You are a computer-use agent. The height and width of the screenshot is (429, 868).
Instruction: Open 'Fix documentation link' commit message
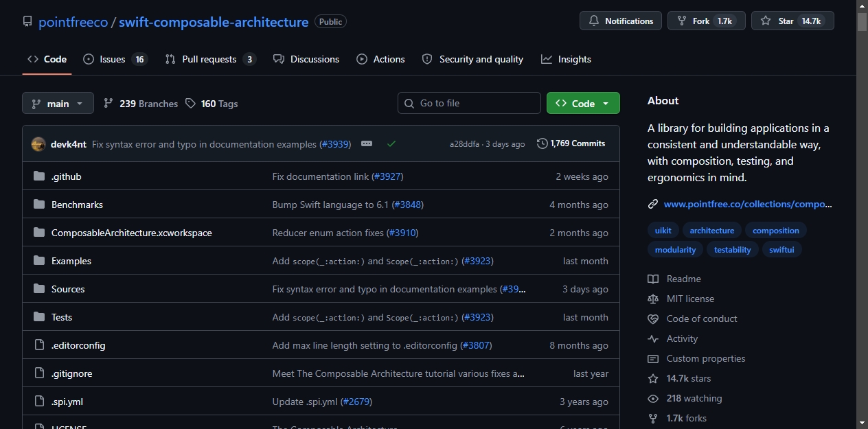point(321,176)
